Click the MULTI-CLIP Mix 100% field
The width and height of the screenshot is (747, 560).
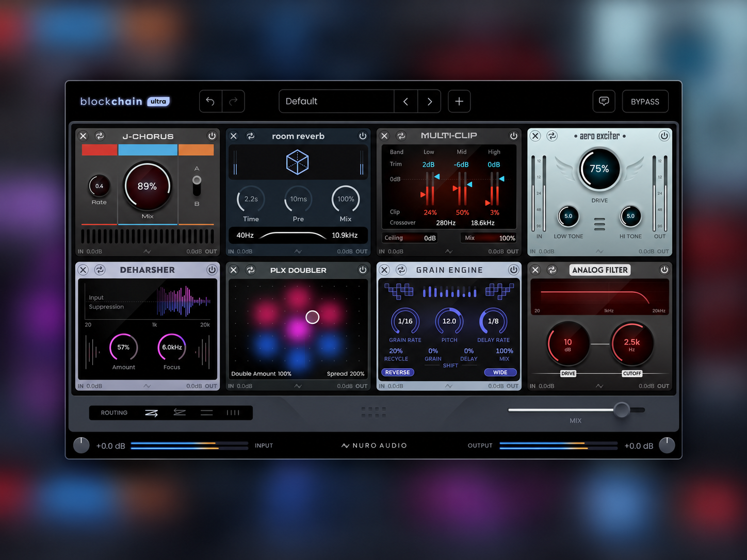click(x=489, y=238)
